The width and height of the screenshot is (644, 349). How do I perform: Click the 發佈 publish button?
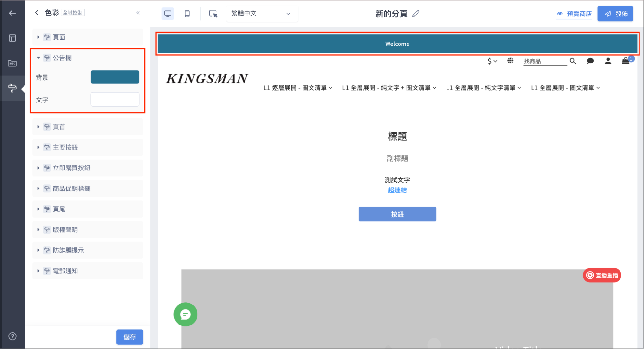pyautogui.click(x=615, y=14)
